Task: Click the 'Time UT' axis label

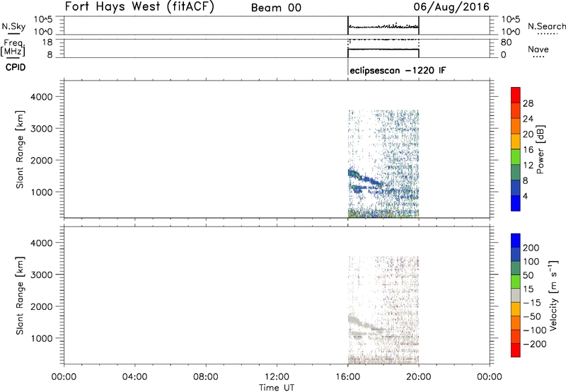Action: (277, 388)
